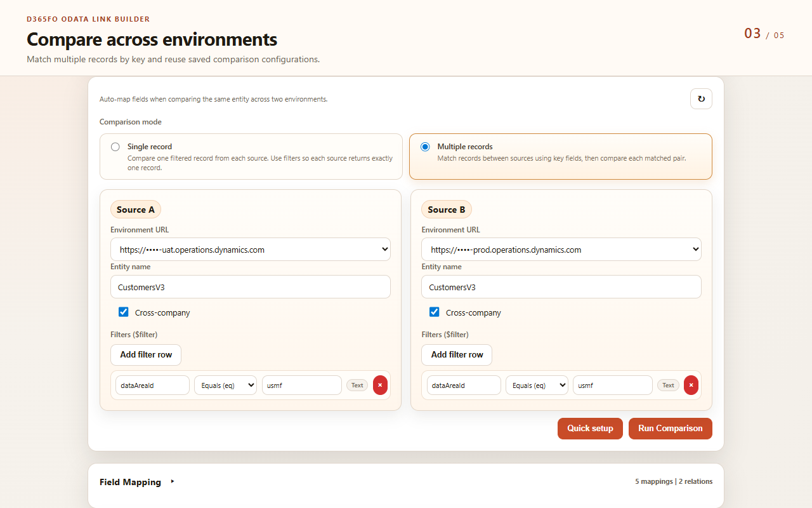Remove Source B filter row with red X
The image size is (812, 508).
click(691, 385)
